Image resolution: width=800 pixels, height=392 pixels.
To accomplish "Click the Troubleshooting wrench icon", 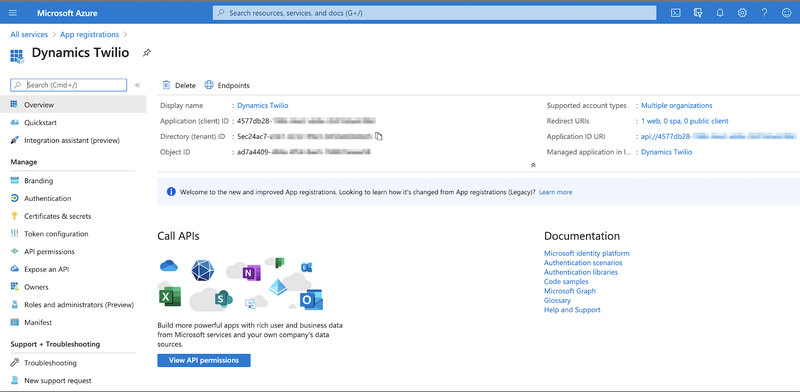I will click(x=14, y=363).
